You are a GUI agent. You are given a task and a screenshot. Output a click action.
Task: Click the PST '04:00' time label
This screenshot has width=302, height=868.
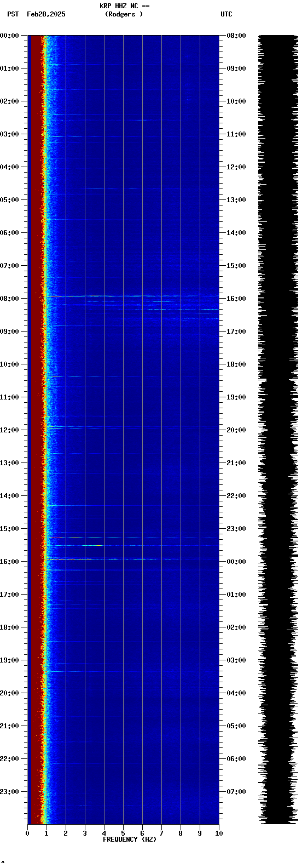click(9, 167)
